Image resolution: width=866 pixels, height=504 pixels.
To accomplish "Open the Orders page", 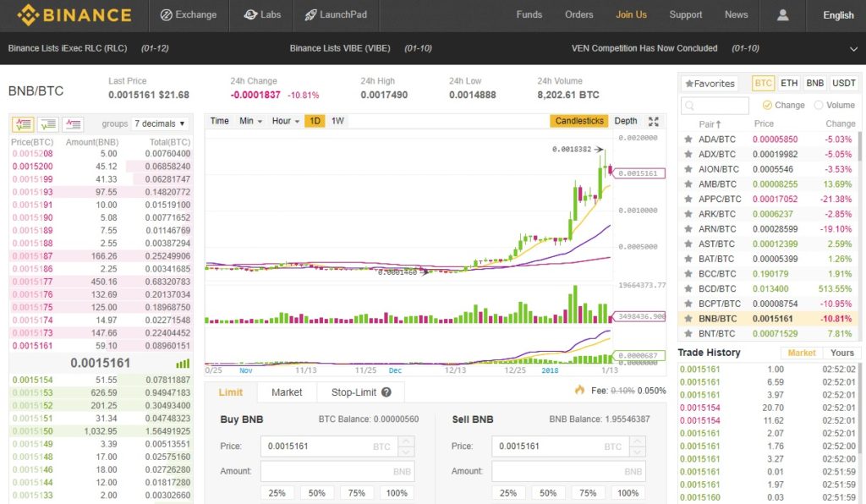I will [x=578, y=15].
